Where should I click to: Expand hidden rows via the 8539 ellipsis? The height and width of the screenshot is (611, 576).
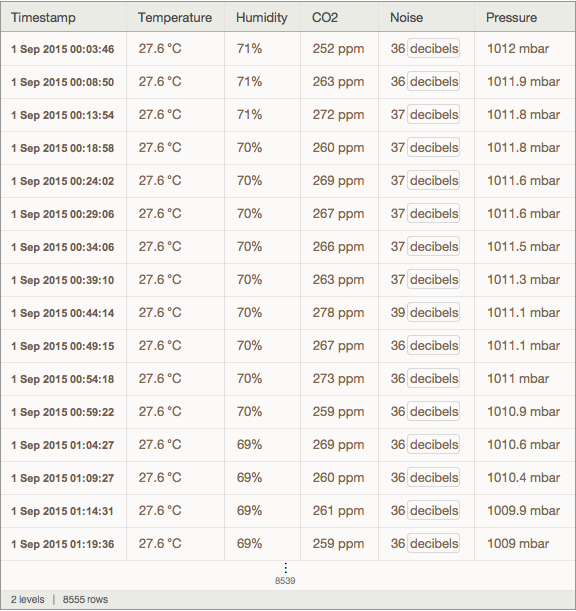tap(285, 574)
